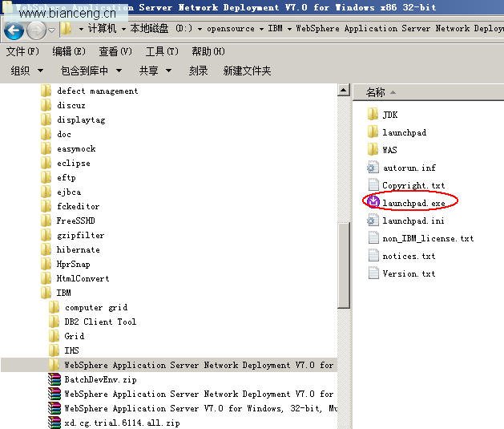Click the FreeSSHD folder icon in tree
The image size is (504, 429).
click(46, 221)
